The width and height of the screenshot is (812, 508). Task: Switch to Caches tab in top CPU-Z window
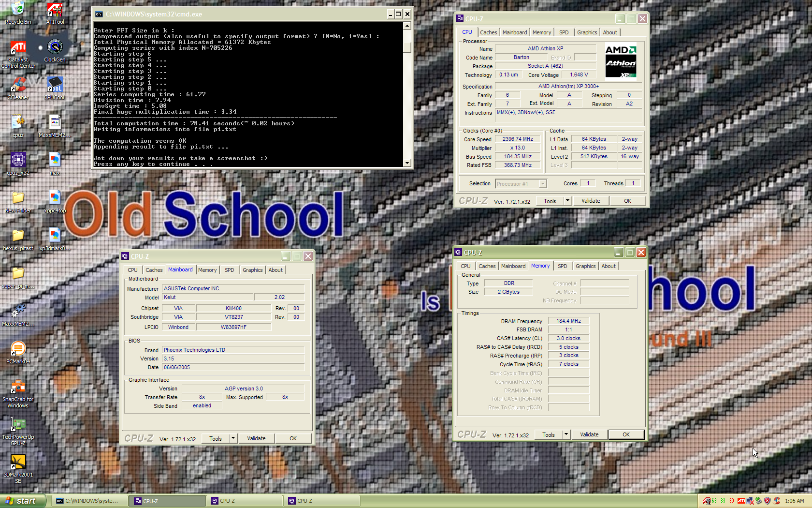coord(488,32)
